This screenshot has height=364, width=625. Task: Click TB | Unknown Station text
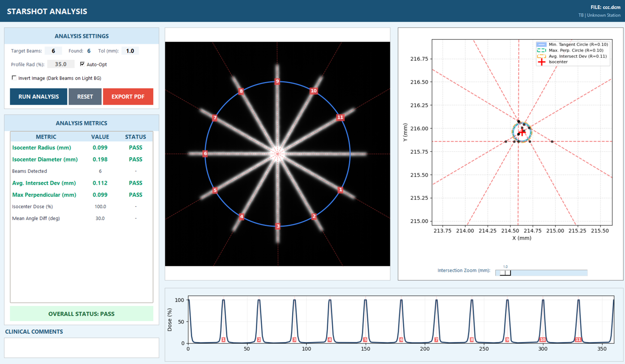(600, 15)
